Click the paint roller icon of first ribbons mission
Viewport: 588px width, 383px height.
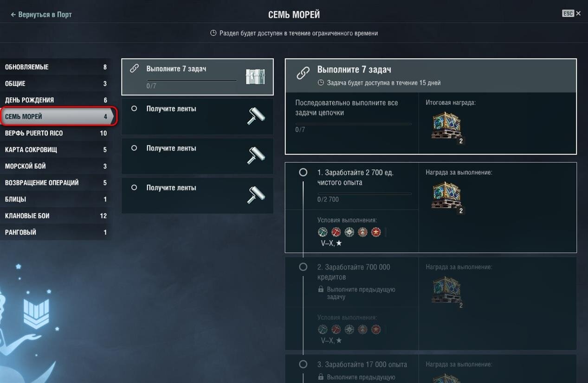pos(256,116)
